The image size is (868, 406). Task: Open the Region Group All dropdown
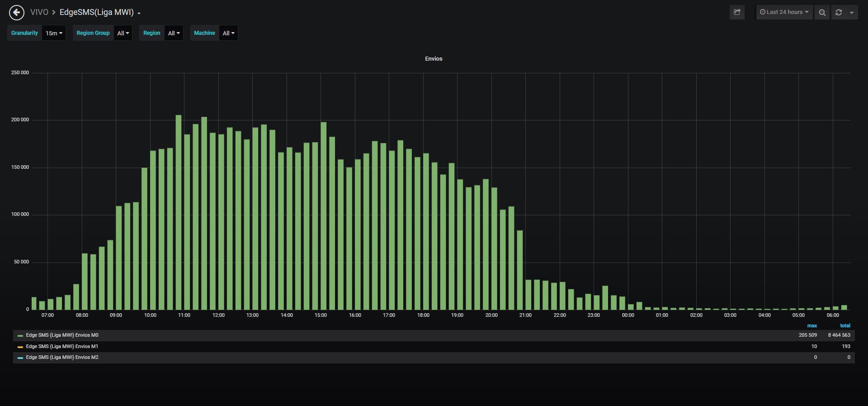[x=123, y=33]
